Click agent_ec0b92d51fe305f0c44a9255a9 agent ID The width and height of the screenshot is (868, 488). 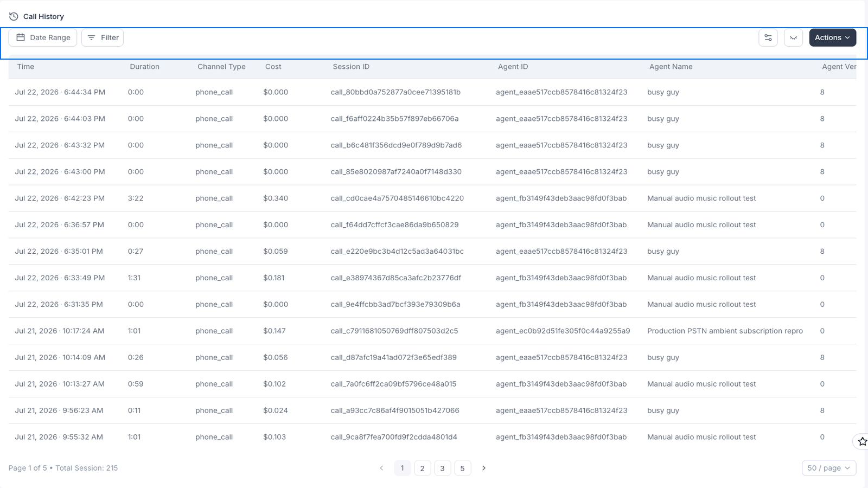(x=563, y=331)
